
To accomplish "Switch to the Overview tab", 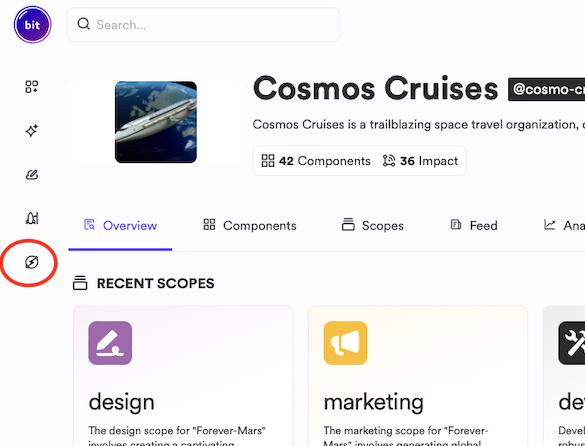I will coord(120,225).
